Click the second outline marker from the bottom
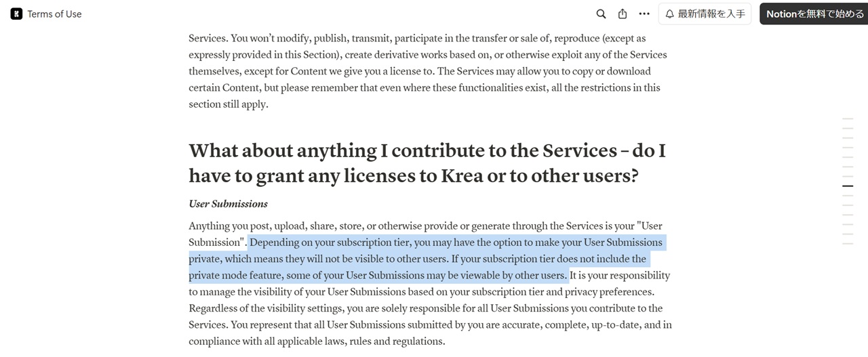The image size is (868, 357). [848, 234]
